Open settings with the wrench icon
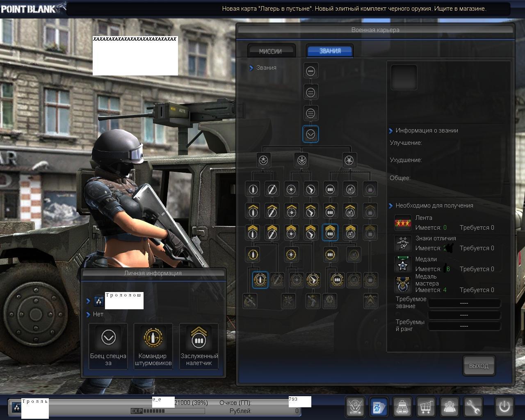The height and width of the screenshot is (420, 525). [473, 406]
